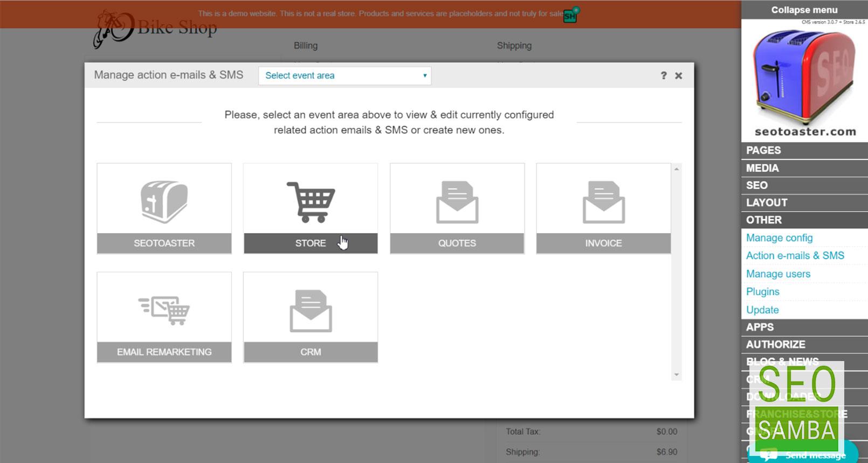Click the Shipping heading on the page

tap(514, 46)
